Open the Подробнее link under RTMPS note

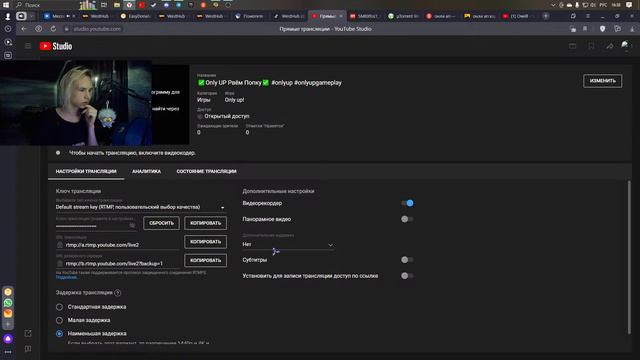click(66, 278)
